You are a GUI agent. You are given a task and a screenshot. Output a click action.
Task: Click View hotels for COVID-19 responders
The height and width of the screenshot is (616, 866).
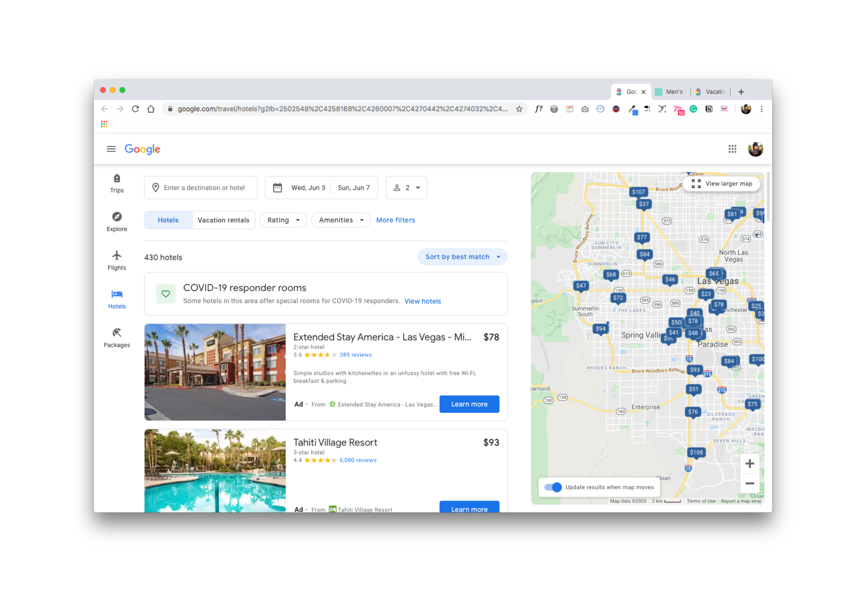(422, 301)
